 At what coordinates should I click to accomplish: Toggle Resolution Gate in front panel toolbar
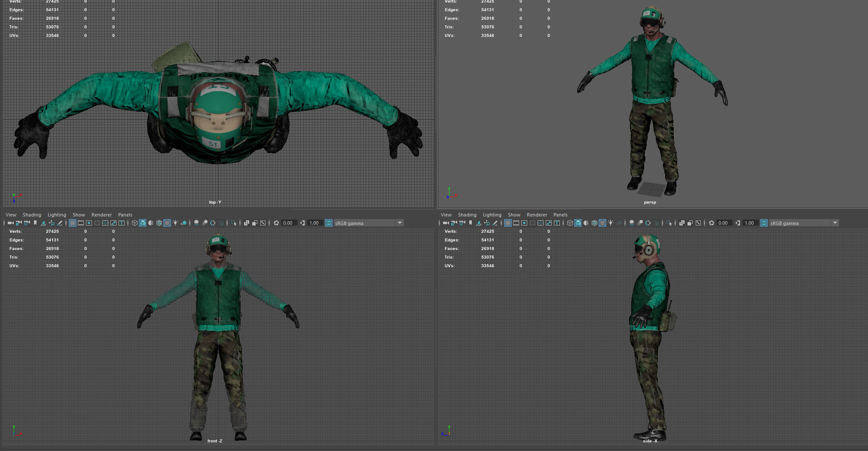point(89,223)
